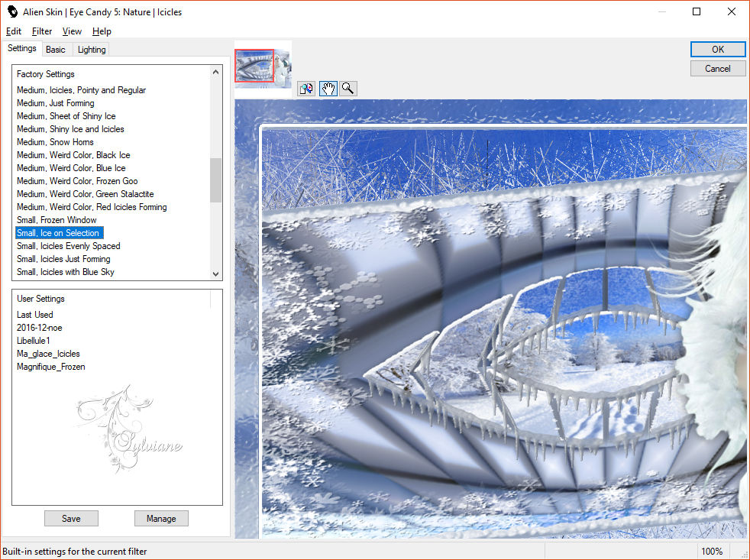The height and width of the screenshot is (560, 750).
Task: Select Medium, Sheet of Shiny Ice preset
Action: pyautogui.click(x=66, y=116)
